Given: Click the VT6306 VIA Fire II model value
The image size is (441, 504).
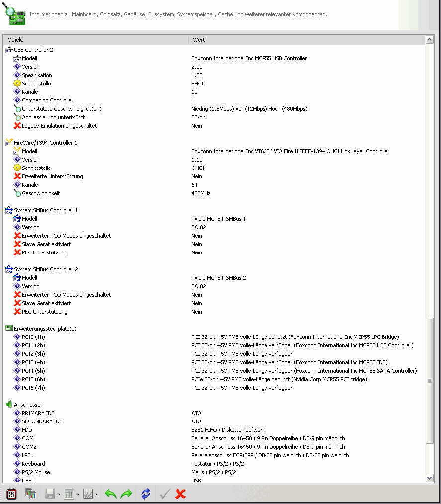Looking at the screenshot, I should pyautogui.click(x=290, y=151).
